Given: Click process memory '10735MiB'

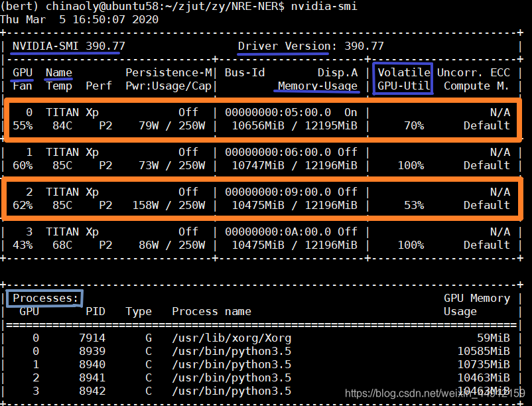Looking at the screenshot, I should [x=484, y=364].
